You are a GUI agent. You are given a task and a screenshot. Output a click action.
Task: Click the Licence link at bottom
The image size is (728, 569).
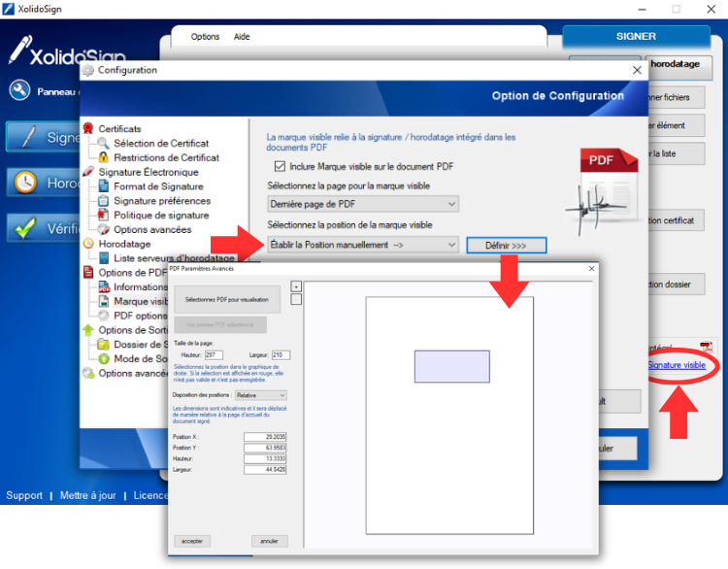click(x=150, y=495)
